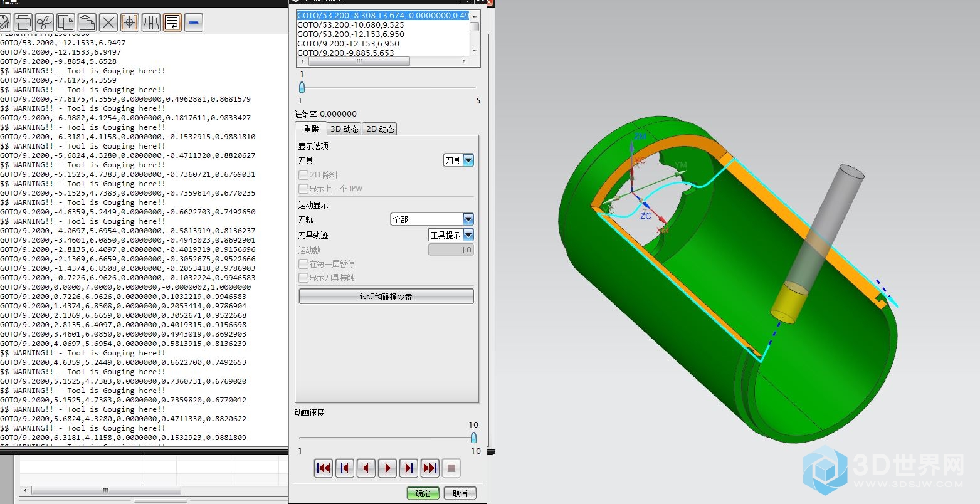Click the save-as edit icon at toolbar start
This screenshot has height=504, width=980.
click(5, 23)
